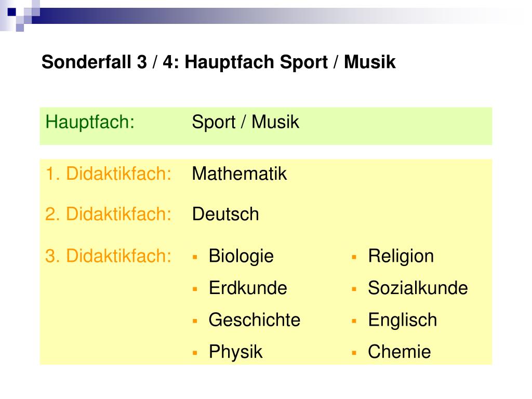Click the slide title Sonderfall 3 / 4
This screenshot has height=399, width=532.
(x=219, y=62)
